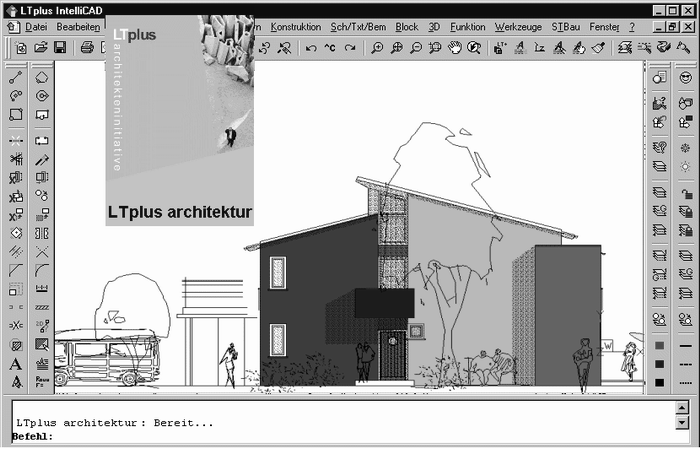Select the paintbrush icon in the top toolbar

click(598, 48)
